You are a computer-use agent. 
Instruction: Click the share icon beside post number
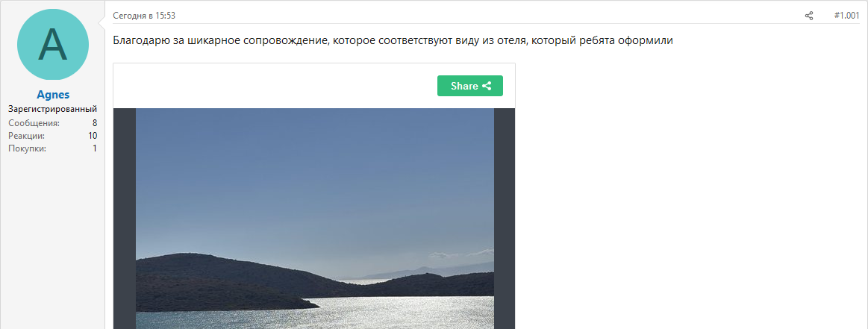point(809,16)
